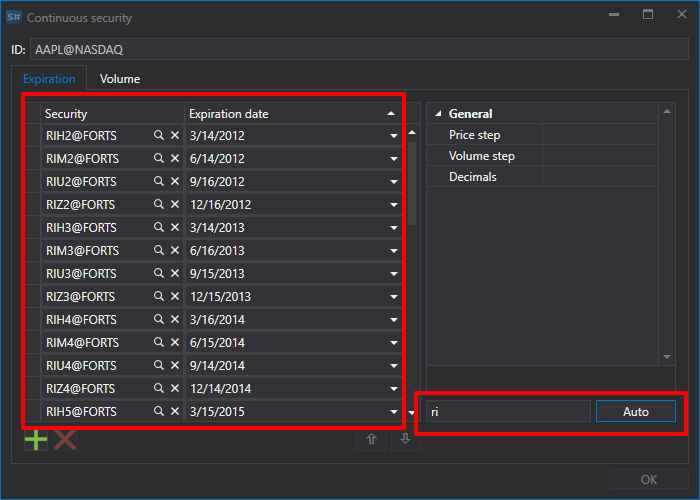
Task: Clear the RIU2@FORTS security
Action: (175, 181)
